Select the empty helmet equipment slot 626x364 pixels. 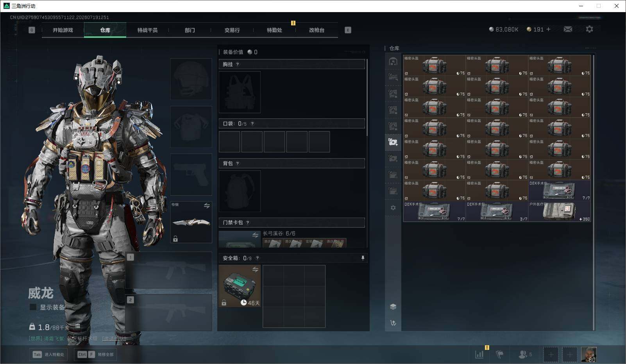pyautogui.click(x=191, y=79)
